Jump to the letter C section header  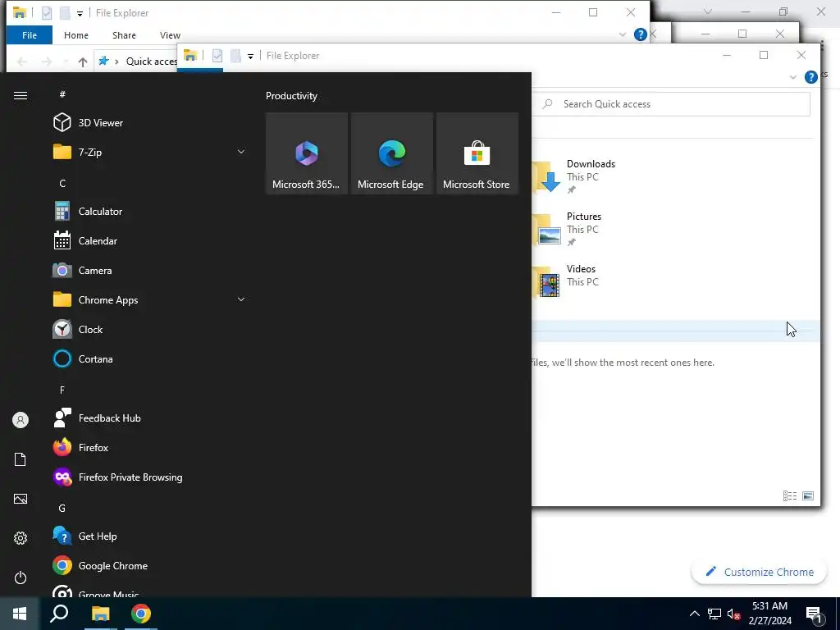[x=62, y=183]
